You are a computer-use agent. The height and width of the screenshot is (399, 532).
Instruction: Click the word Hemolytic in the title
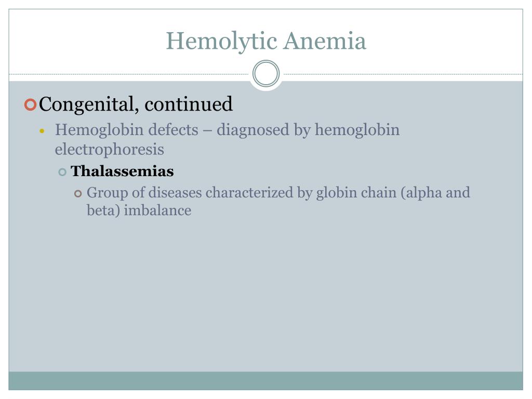[x=221, y=41]
